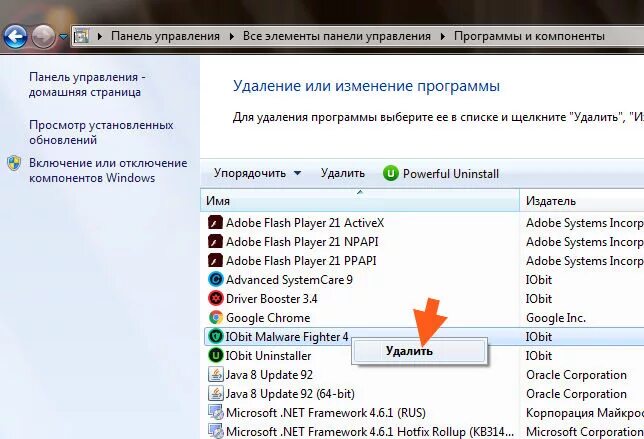
Task: Select Программы и компоненты breadcrumb
Action: point(529,36)
